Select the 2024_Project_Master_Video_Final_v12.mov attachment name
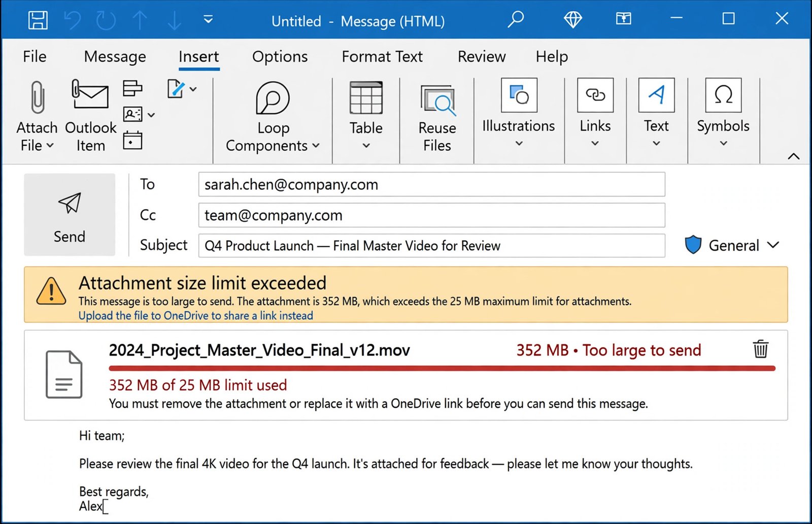This screenshot has width=812, height=524. (259, 350)
